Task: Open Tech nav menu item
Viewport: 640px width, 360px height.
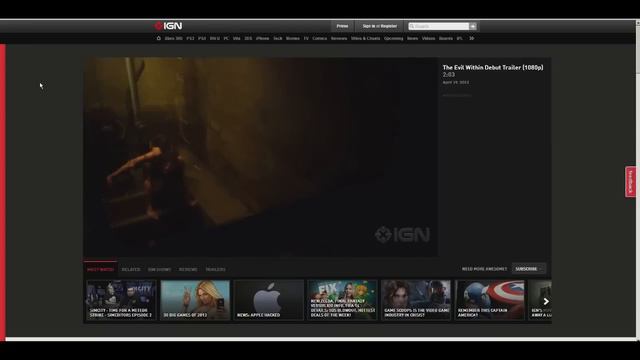Action: pos(278,38)
